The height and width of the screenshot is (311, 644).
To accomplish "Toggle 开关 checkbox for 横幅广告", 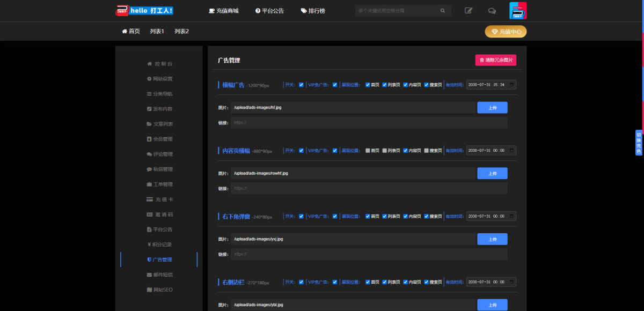I will [302, 85].
